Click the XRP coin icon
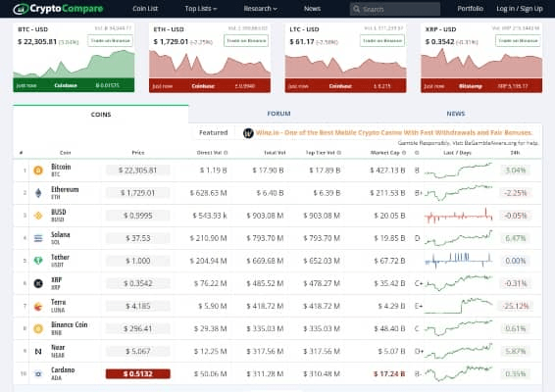This screenshot has height=392, width=555. pyautogui.click(x=38, y=283)
